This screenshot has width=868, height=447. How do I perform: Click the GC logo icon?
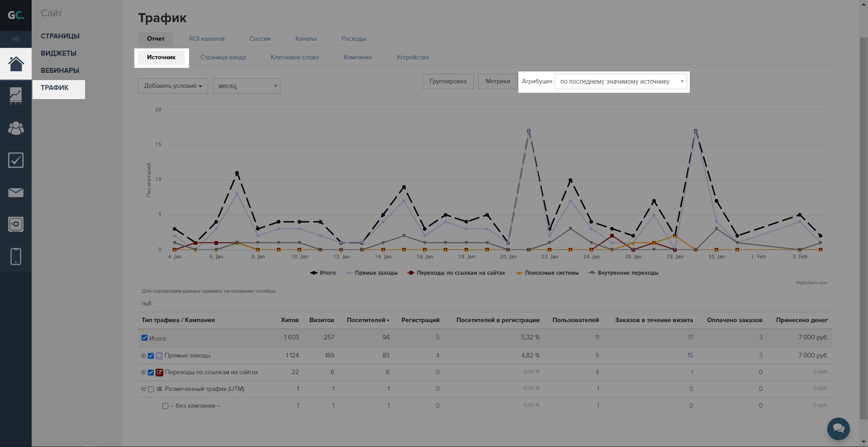click(16, 15)
